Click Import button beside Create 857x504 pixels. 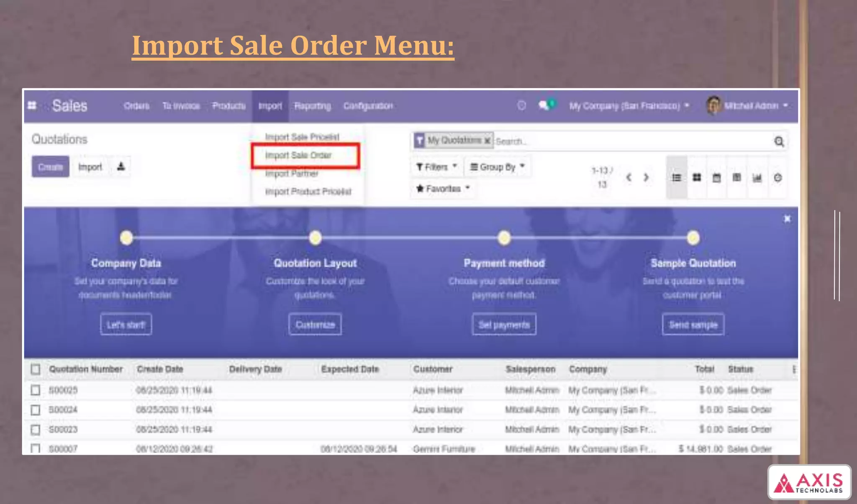(x=90, y=166)
